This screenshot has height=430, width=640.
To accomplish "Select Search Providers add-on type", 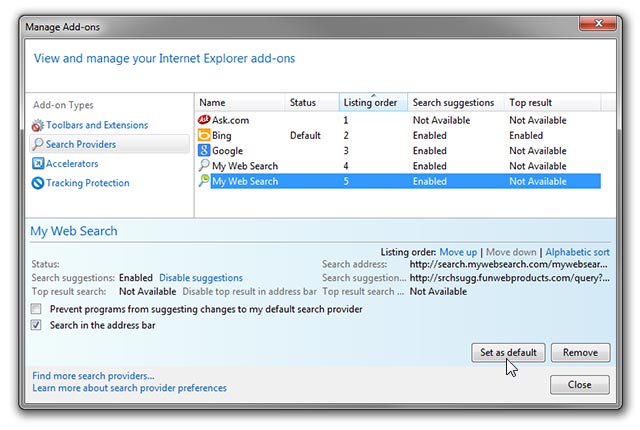I will click(x=81, y=144).
